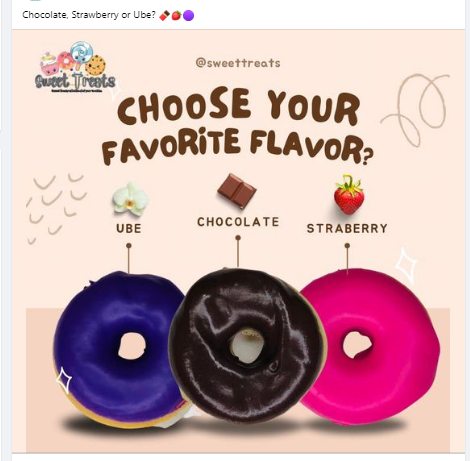Click the strawberry fruit image
The width and height of the screenshot is (470, 461).
pos(349,195)
